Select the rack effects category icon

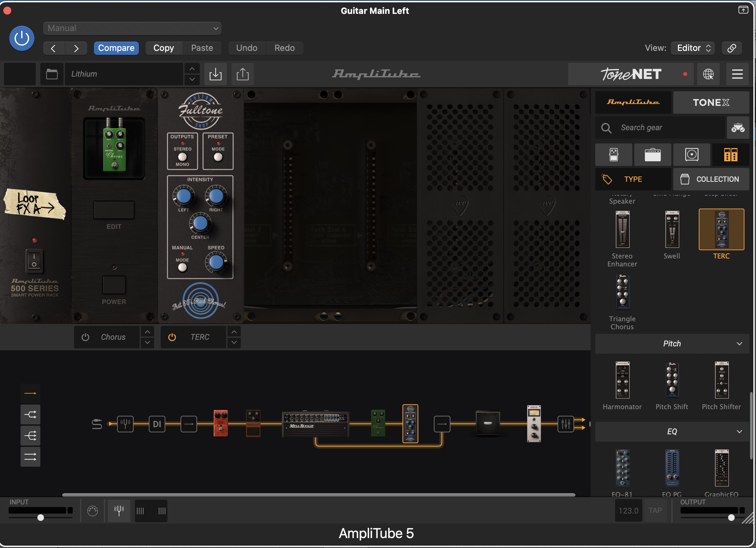coord(730,155)
